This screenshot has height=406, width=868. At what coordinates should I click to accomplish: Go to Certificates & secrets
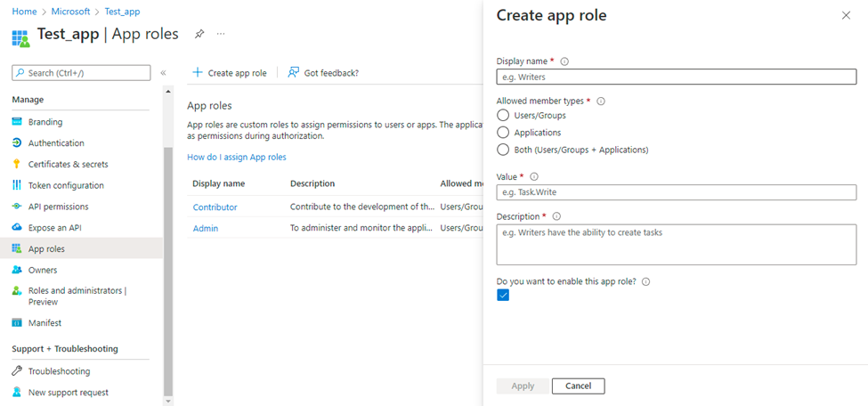tap(68, 164)
